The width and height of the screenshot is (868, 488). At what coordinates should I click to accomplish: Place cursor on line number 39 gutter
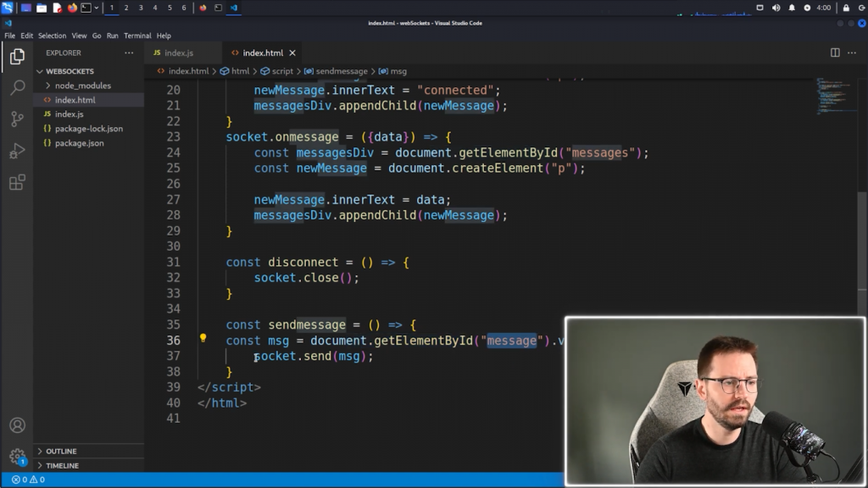coord(174,387)
